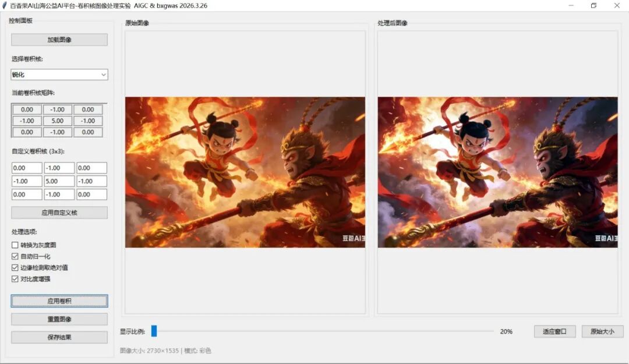
Task: Click the top-left custom kernel input field
Action: (x=26, y=167)
